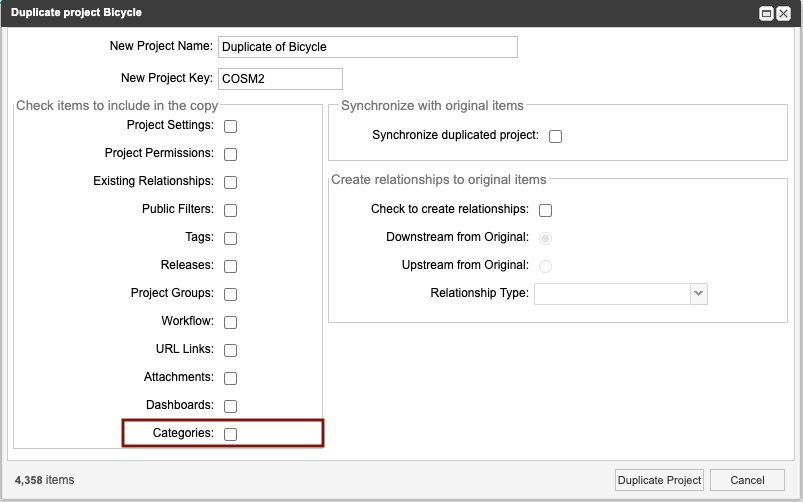Viewport: 803px width, 502px height.
Task: Click the New Project Name label
Action: click(x=161, y=46)
